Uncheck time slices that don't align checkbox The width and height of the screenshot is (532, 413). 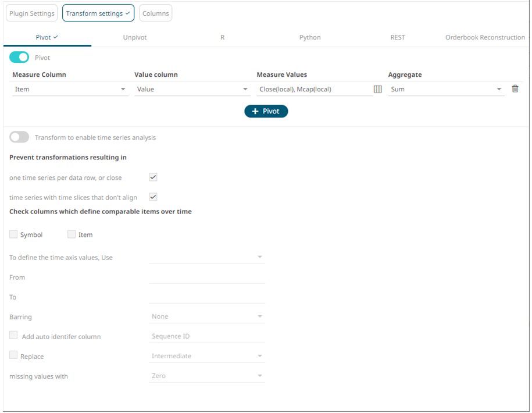click(x=153, y=197)
